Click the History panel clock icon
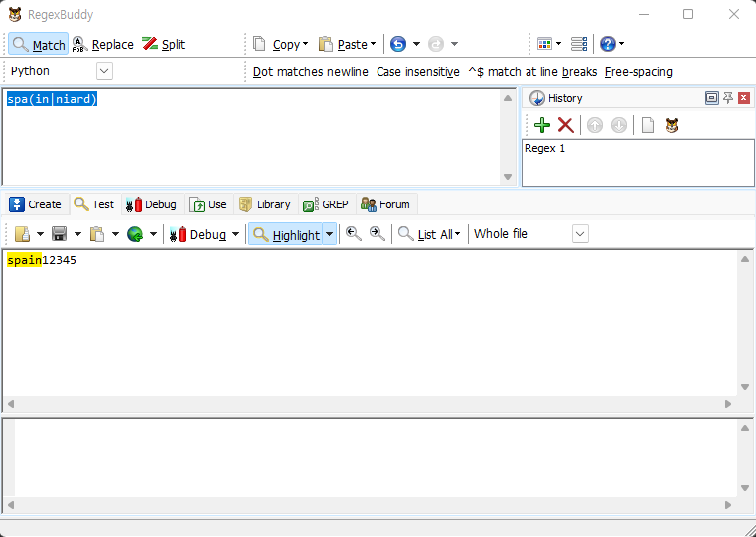The height and width of the screenshot is (537, 756). [x=536, y=98]
